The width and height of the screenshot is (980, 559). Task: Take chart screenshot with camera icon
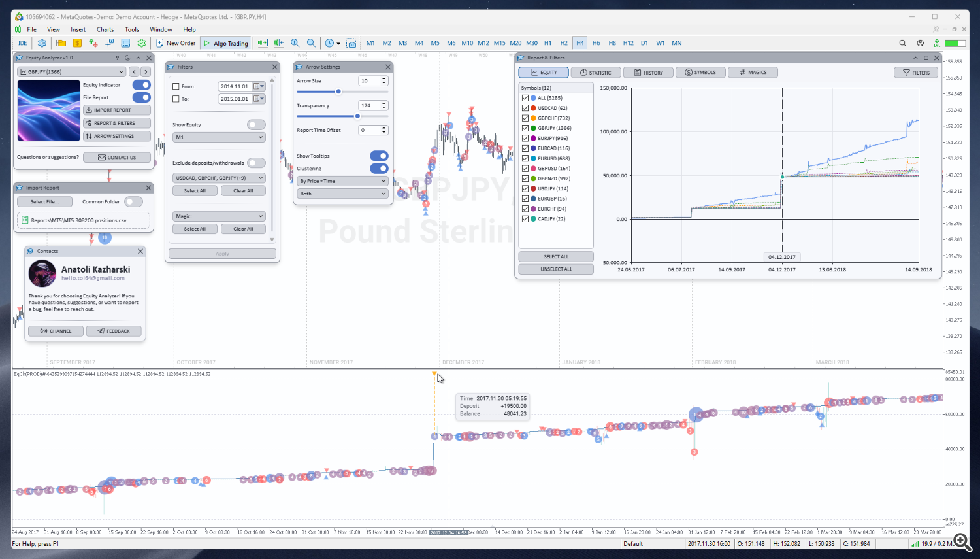[351, 43]
